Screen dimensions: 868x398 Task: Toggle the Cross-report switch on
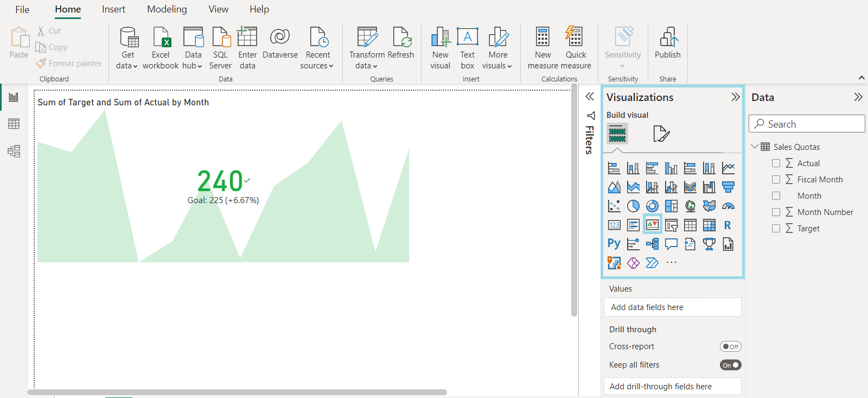(730, 346)
